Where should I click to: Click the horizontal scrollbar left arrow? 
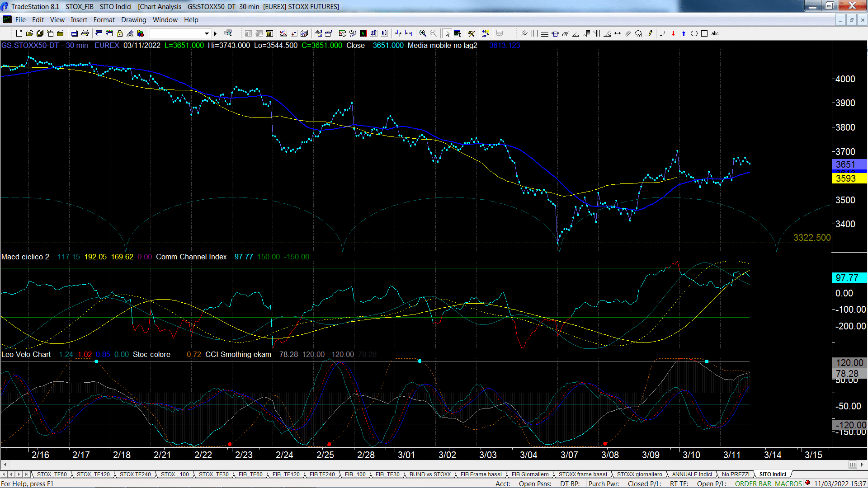pos(5,465)
